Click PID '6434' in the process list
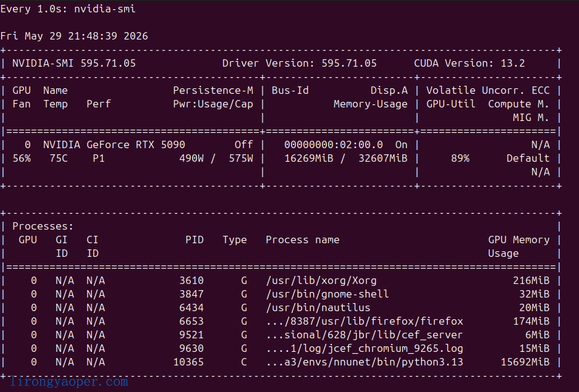The image size is (579, 392). coord(192,307)
